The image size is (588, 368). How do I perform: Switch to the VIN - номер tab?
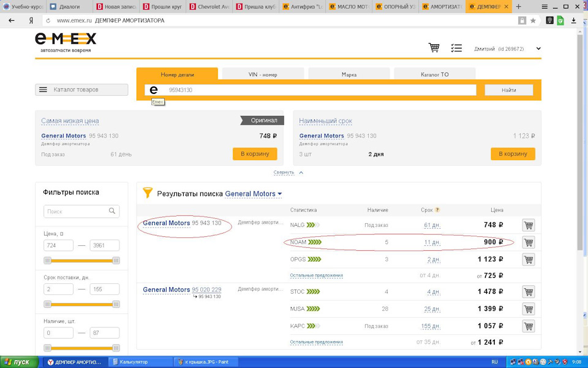coord(263,74)
